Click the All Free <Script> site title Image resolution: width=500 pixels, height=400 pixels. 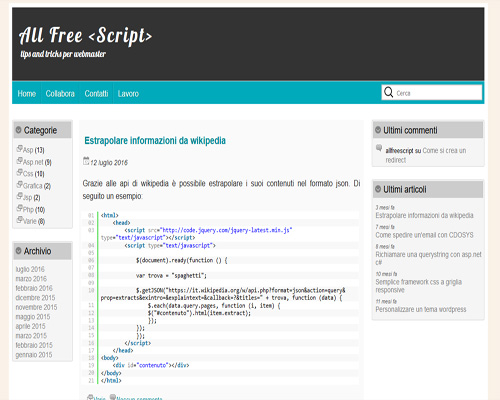pyautogui.click(x=86, y=36)
